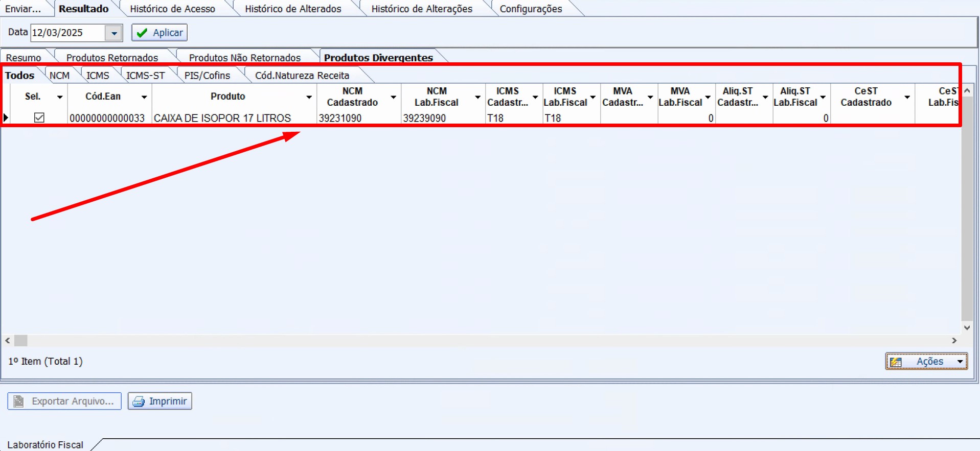Switch to Histórico de Acesso tab
Viewport: 980px width, 451px height.
click(x=172, y=9)
